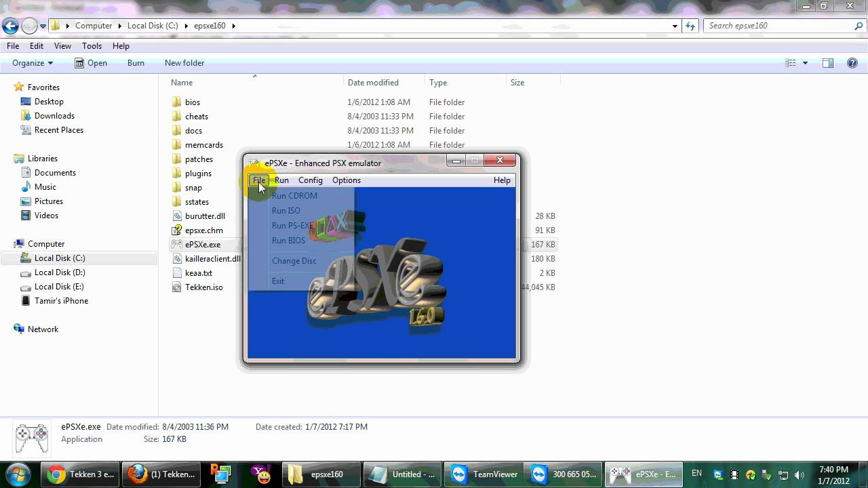Select Tamir's iPhone in navigation pane
Screen dimensions: 868x488
(x=61, y=301)
